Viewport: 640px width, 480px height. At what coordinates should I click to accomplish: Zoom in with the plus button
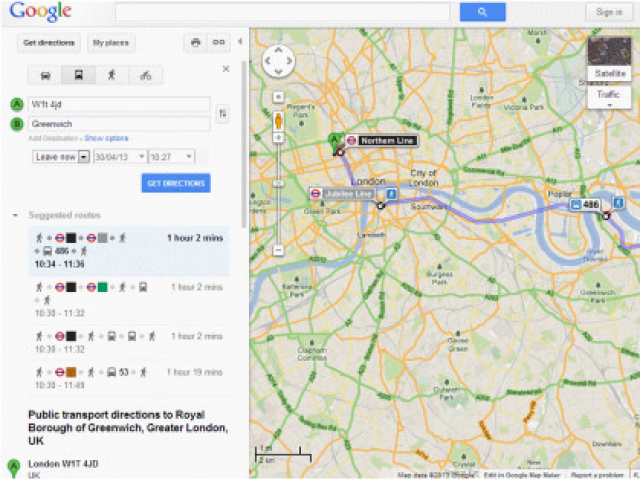pyautogui.click(x=278, y=138)
